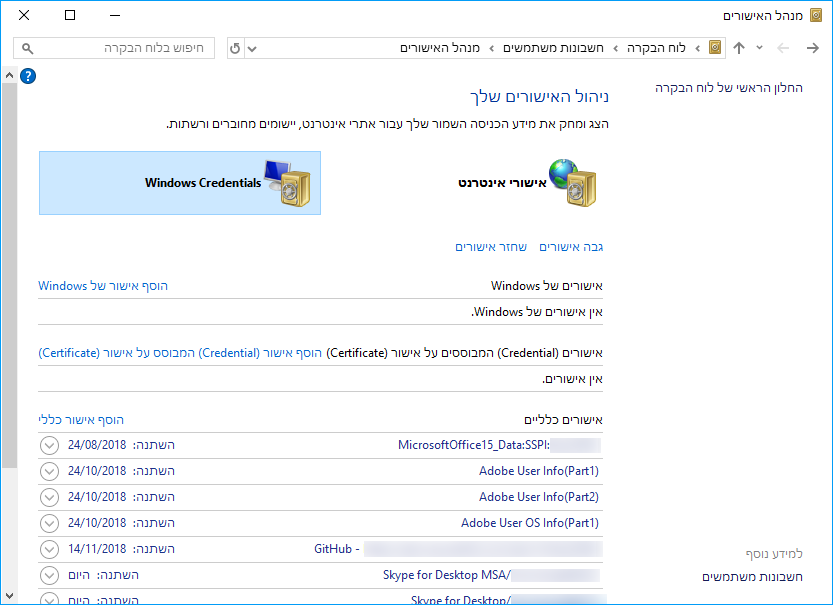833x605 pixels.
Task: Open Adobe User Info(Part1) credential
Action: coord(539,471)
